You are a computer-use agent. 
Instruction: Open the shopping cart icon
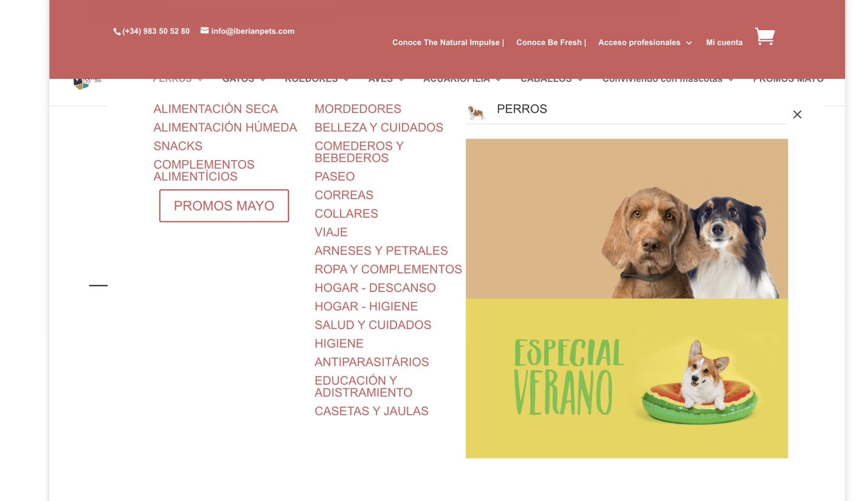(x=764, y=36)
